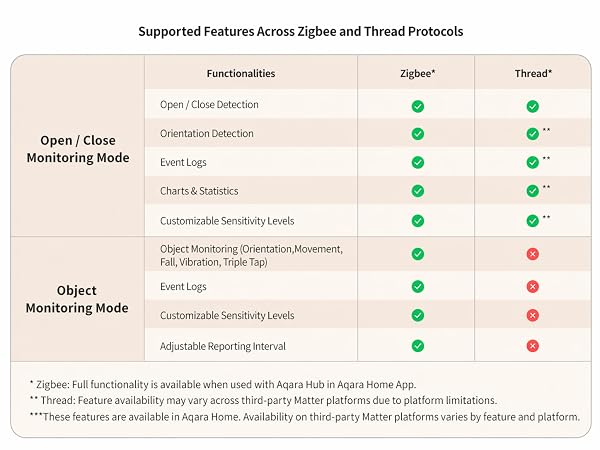Select the Functionalities column header

click(x=241, y=73)
